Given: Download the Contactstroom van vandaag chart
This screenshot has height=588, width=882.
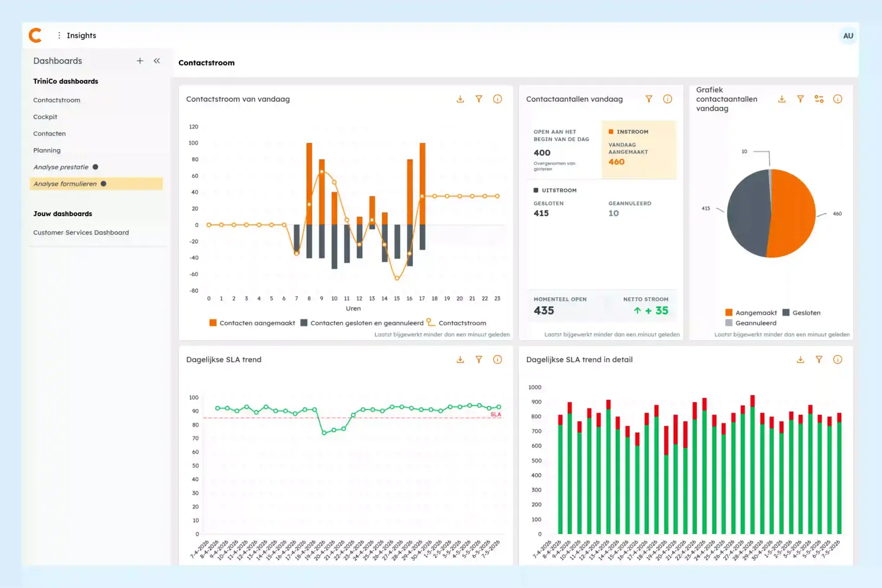Looking at the screenshot, I should point(460,99).
